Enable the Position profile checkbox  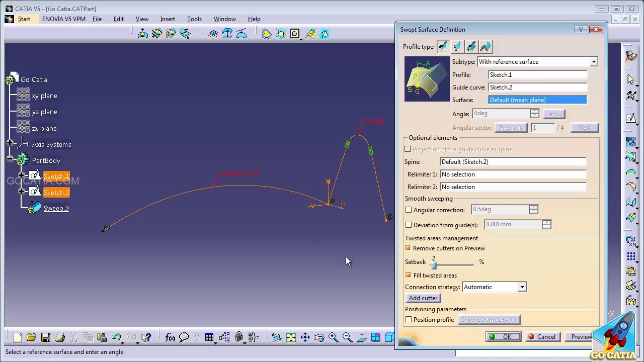click(409, 320)
